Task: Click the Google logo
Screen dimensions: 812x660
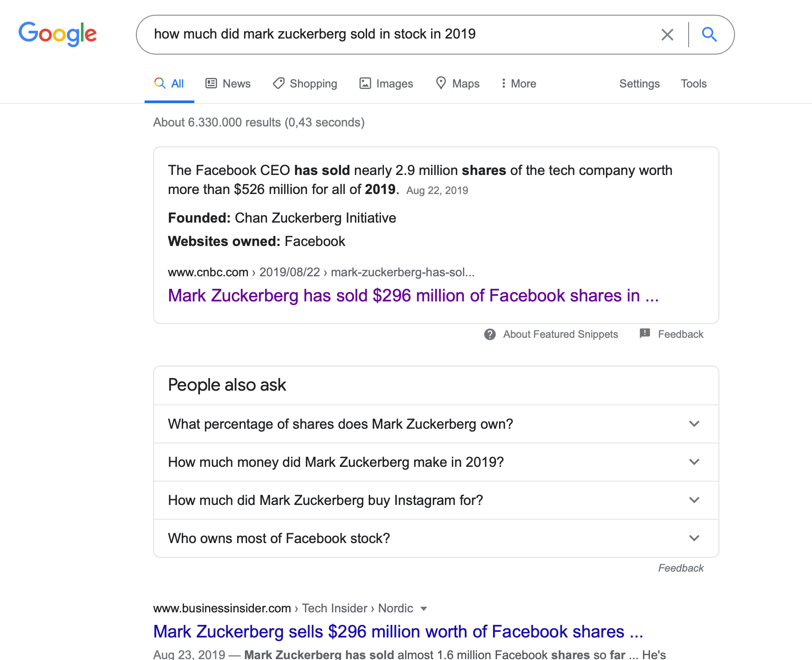Action: click(x=58, y=34)
